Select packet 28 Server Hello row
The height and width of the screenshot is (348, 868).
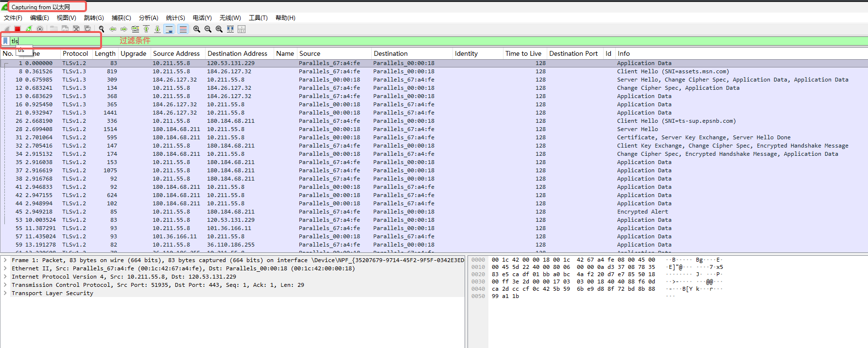(x=434, y=129)
